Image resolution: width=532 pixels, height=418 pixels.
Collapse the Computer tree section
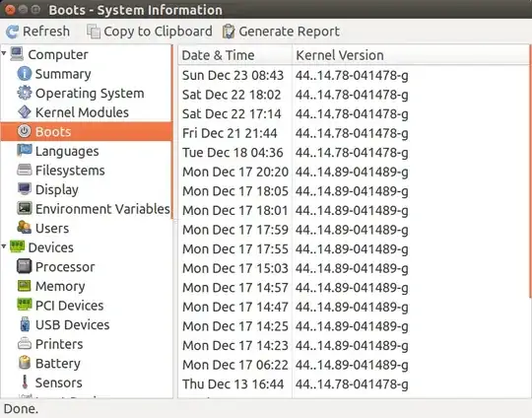4,53
